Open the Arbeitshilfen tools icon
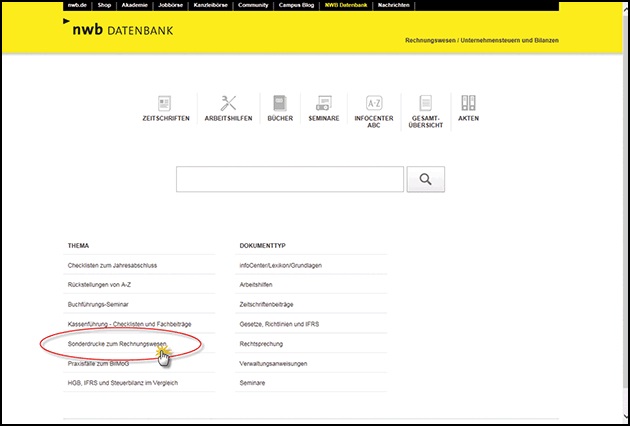The image size is (630, 426). (228, 103)
